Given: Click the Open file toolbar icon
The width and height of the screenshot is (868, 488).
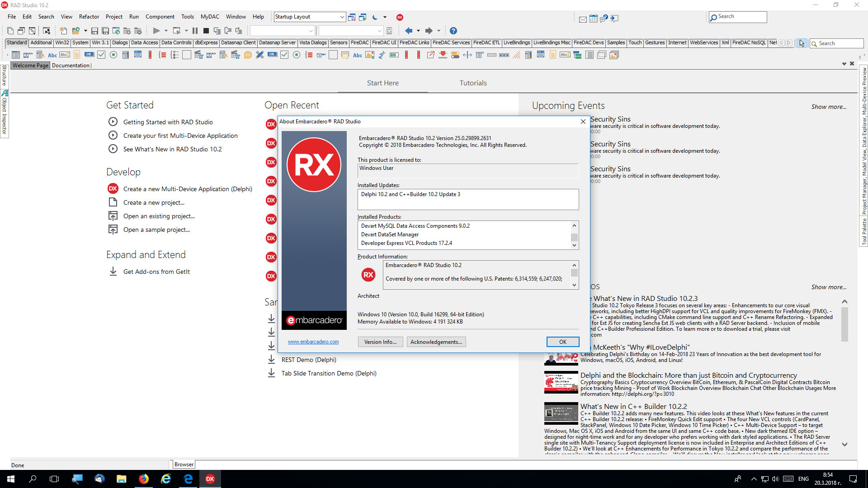Looking at the screenshot, I should click(x=75, y=31).
